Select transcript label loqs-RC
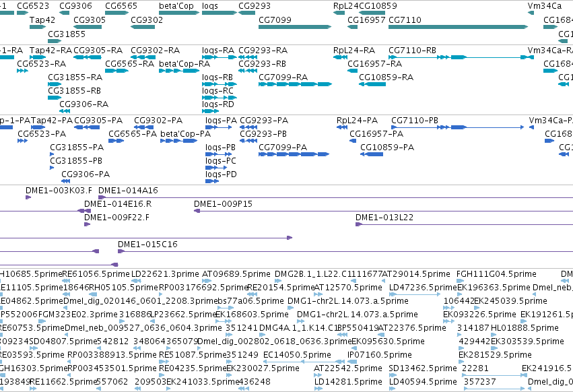573x392 pixels. (x=217, y=91)
